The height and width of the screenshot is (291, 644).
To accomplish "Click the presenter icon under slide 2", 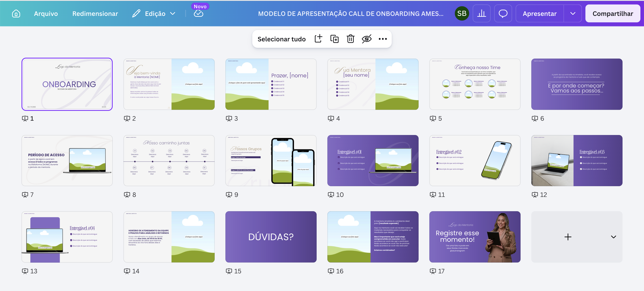I will (x=127, y=118).
